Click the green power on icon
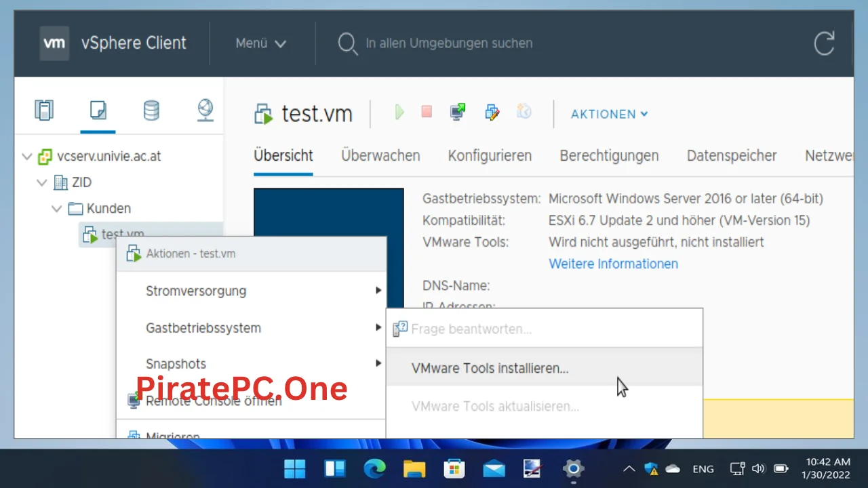 [399, 112]
